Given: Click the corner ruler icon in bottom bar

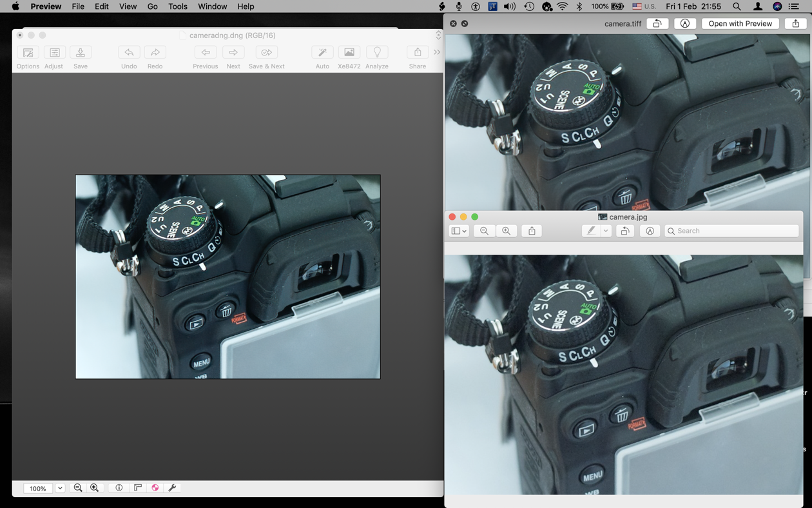Looking at the screenshot, I should [137, 488].
